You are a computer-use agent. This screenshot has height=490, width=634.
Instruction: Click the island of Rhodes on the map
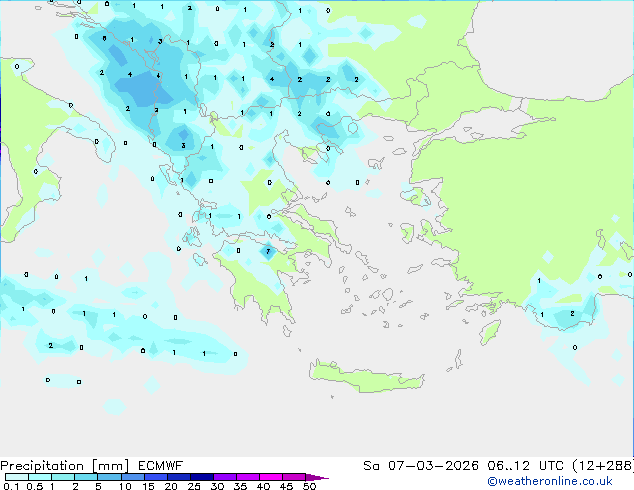click(x=490, y=332)
